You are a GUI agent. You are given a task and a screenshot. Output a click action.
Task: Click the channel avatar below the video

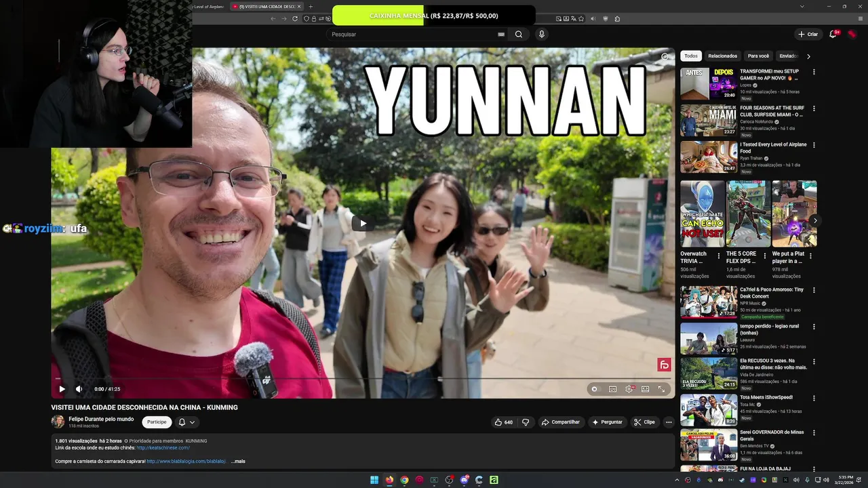[x=58, y=422]
